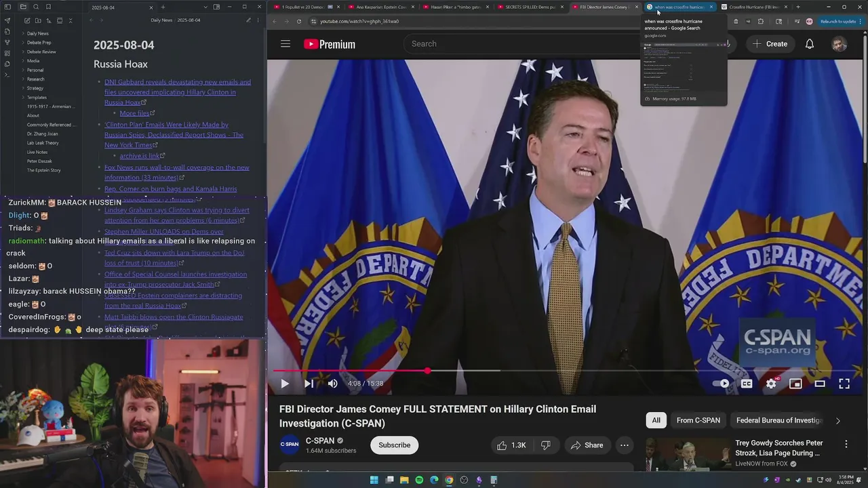Mute the video volume
This screenshot has height=488, width=868.
[332, 384]
